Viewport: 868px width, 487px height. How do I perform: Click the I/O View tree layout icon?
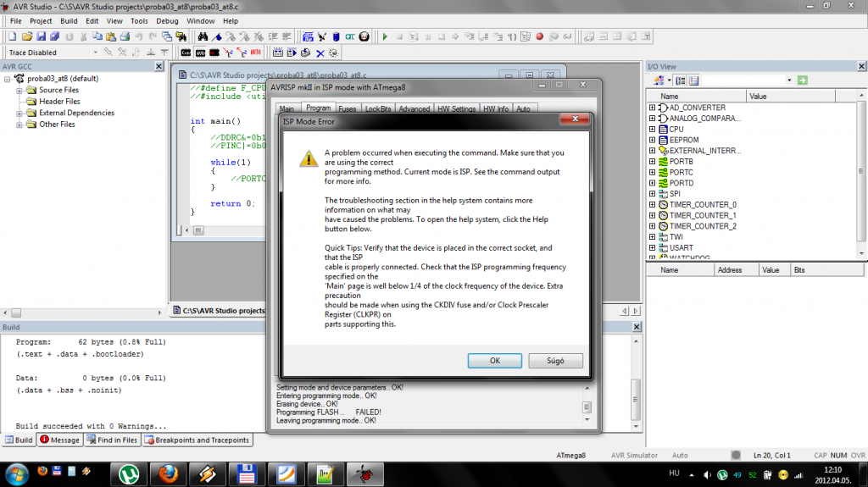[x=681, y=80]
